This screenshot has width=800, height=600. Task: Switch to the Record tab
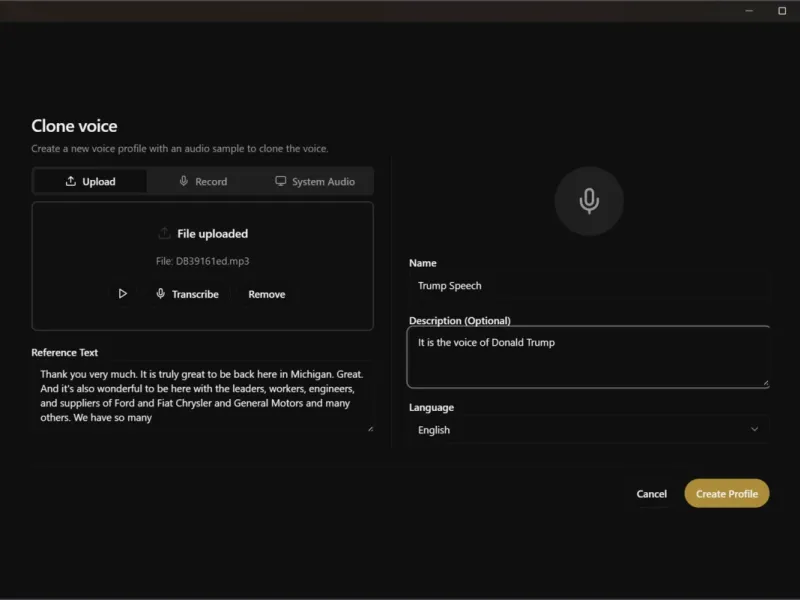203,181
